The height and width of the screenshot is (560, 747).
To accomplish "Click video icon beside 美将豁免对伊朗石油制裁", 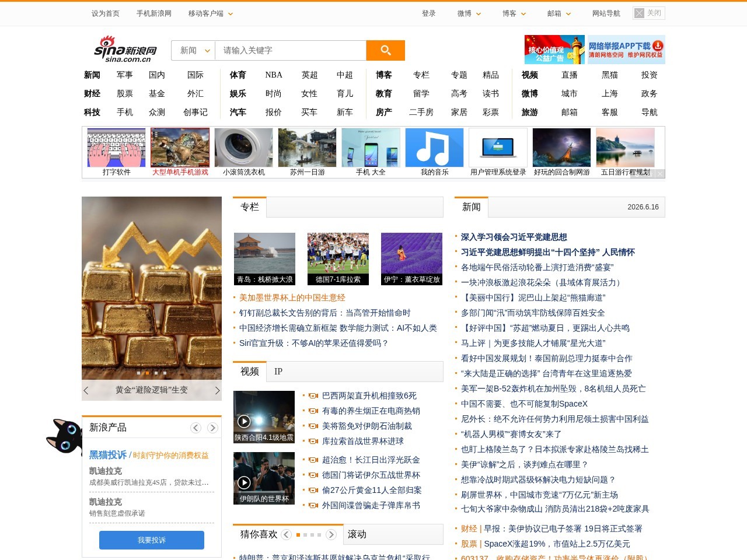I will coord(313,426).
